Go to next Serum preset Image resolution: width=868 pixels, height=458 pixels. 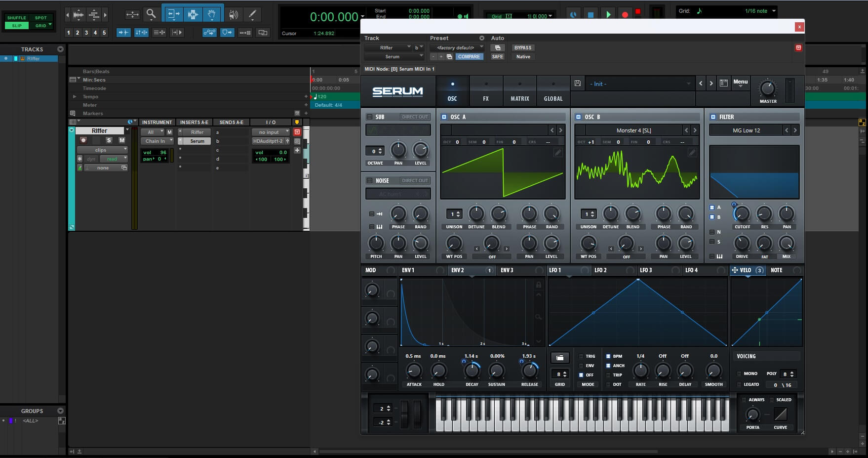pyautogui.click(x=711, y=83)
